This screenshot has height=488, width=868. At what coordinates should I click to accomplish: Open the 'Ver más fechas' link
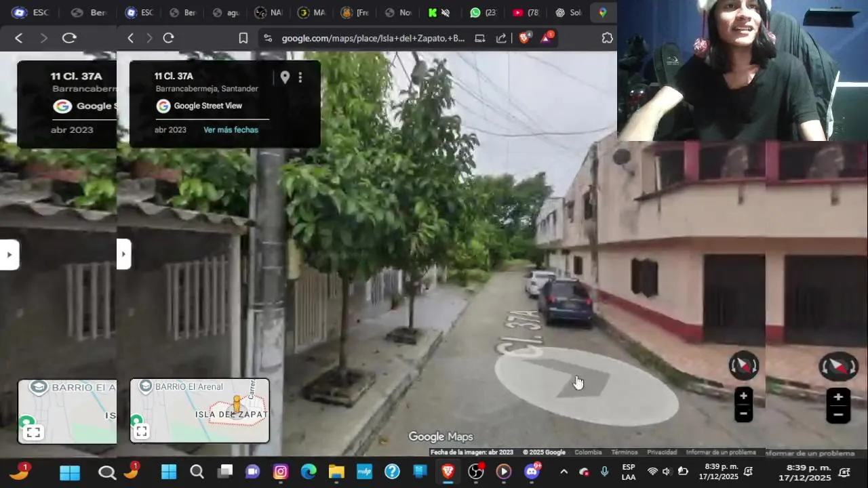pos(231,129)
